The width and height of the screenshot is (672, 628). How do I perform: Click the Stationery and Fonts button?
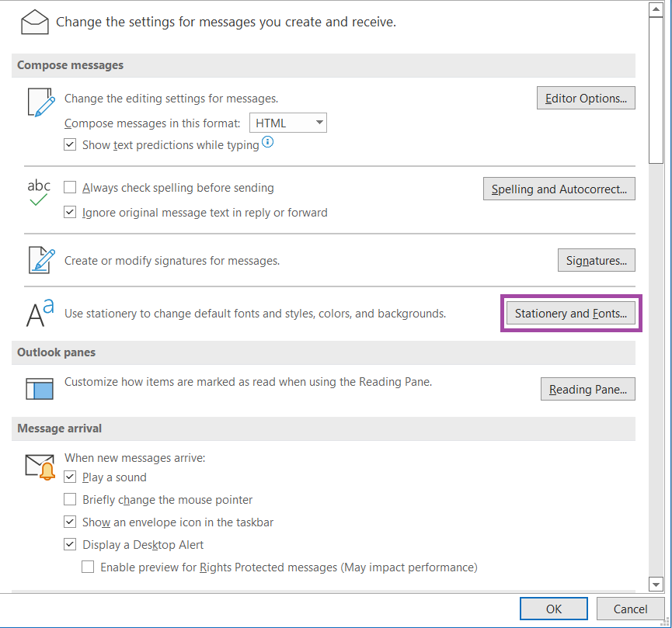click(571, 313)
